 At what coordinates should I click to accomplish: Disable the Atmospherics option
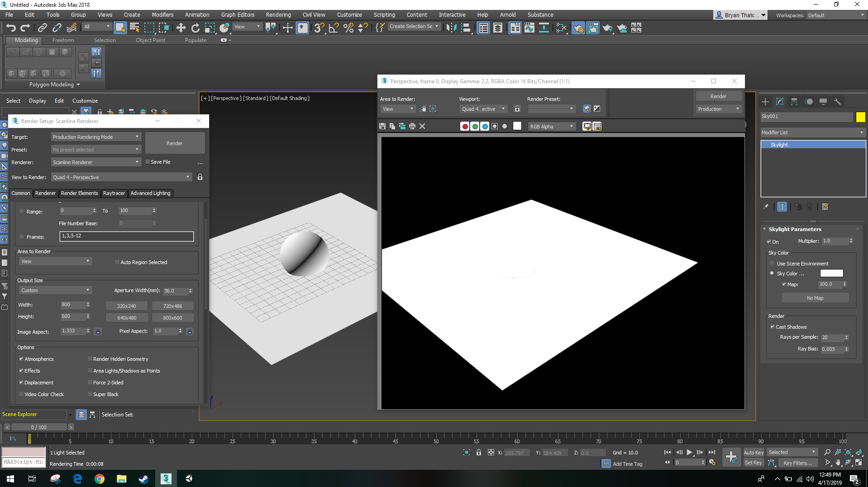[21, 359]
